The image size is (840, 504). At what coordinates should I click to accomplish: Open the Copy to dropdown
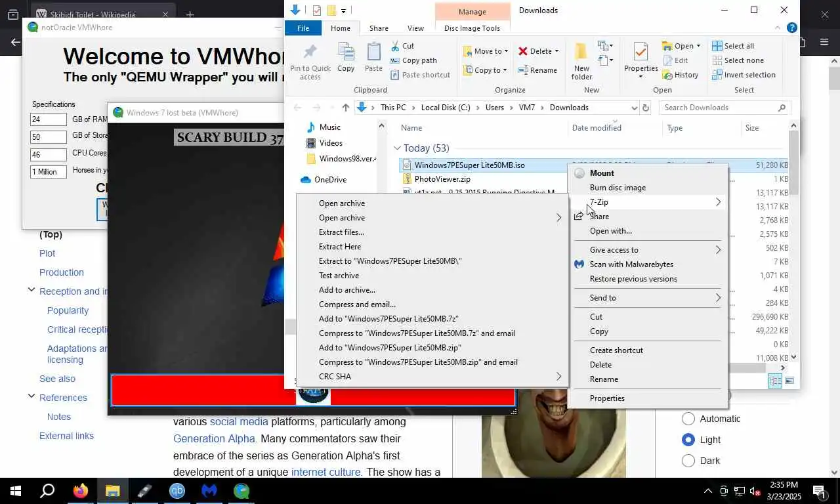tap(505, 70)
